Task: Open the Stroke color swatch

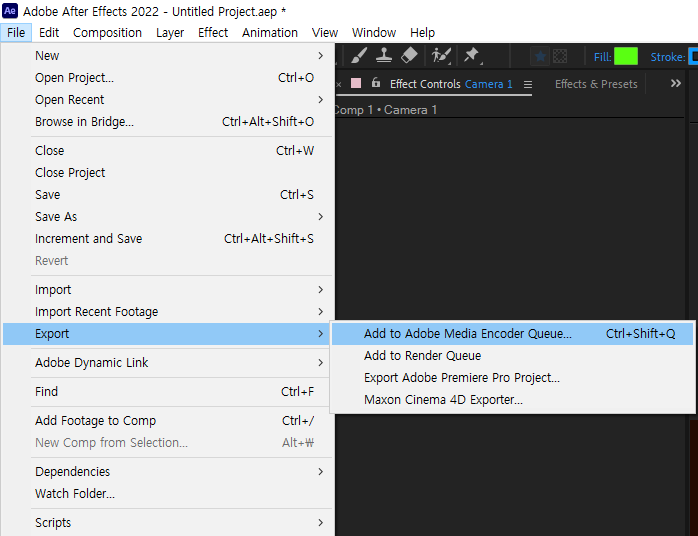Action: 693,57
